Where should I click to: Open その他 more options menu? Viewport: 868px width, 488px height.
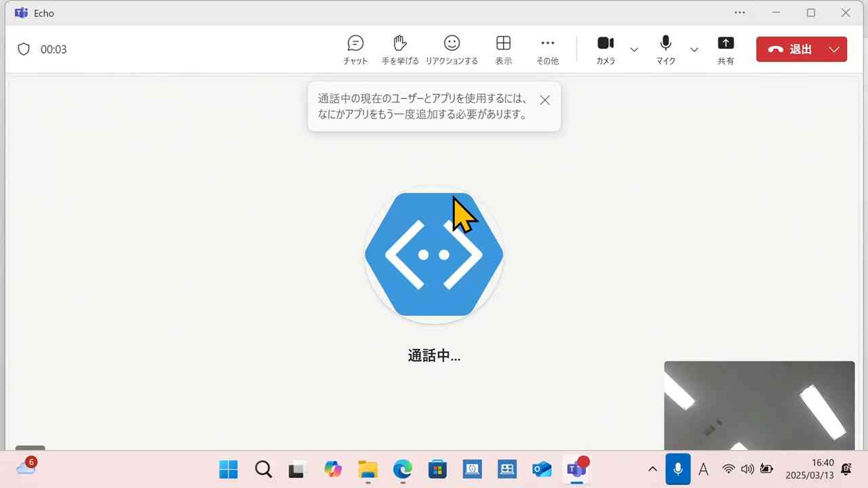click(x=547, y=49)
